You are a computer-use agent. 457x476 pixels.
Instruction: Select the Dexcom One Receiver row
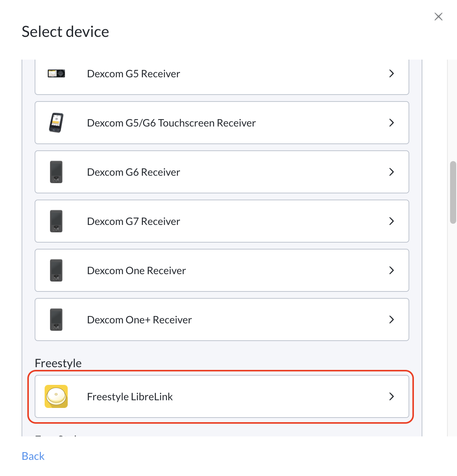point(222,270)
